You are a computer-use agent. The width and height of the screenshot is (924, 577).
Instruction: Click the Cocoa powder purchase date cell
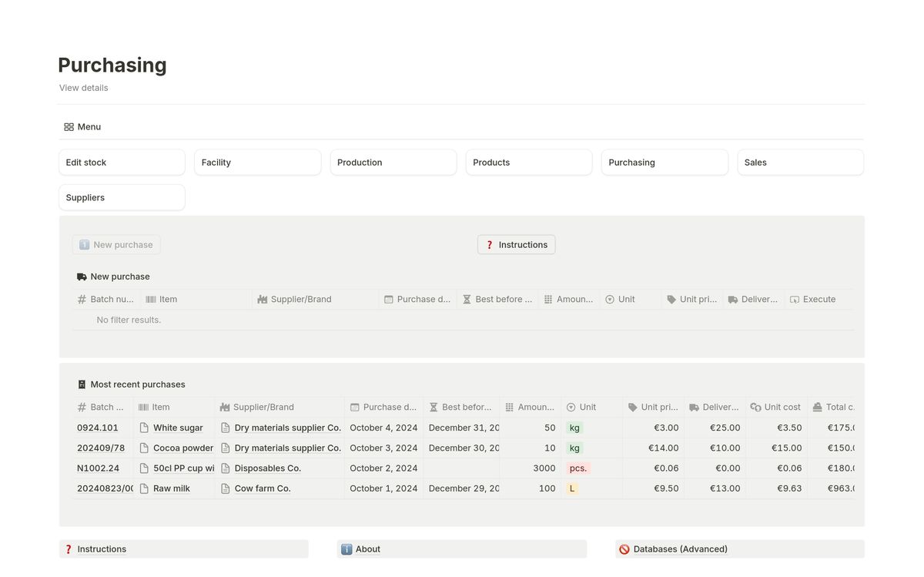[x=383, y=448]
